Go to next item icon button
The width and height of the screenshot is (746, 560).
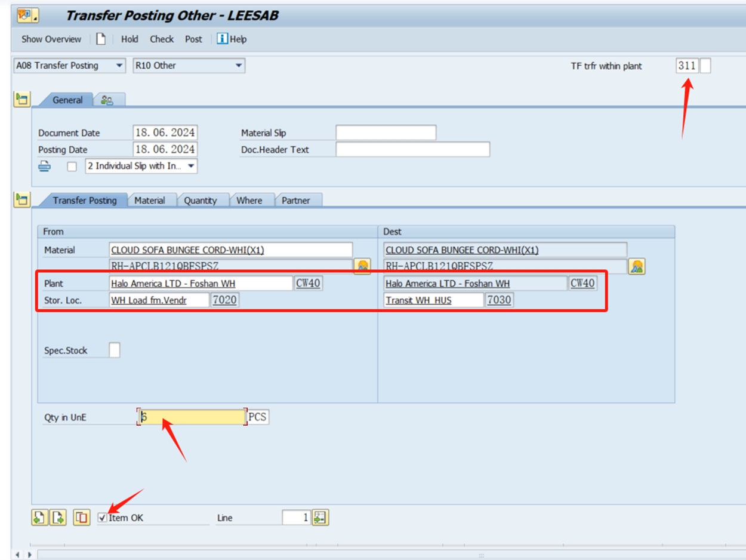pyautogui.click(x=58, y=518)
